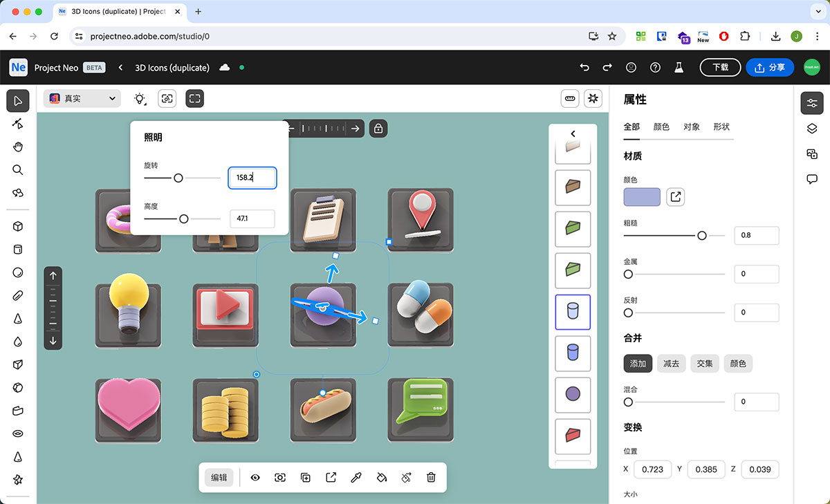Set merge mode to 交集
This screenshot has width=830, height=504.
coord(704,363)
